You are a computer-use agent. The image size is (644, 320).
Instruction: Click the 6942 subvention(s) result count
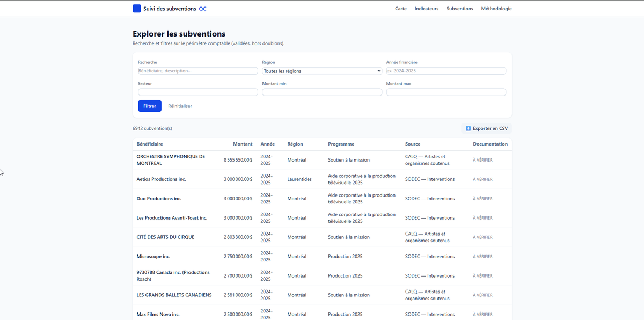[x=152, y=128]
